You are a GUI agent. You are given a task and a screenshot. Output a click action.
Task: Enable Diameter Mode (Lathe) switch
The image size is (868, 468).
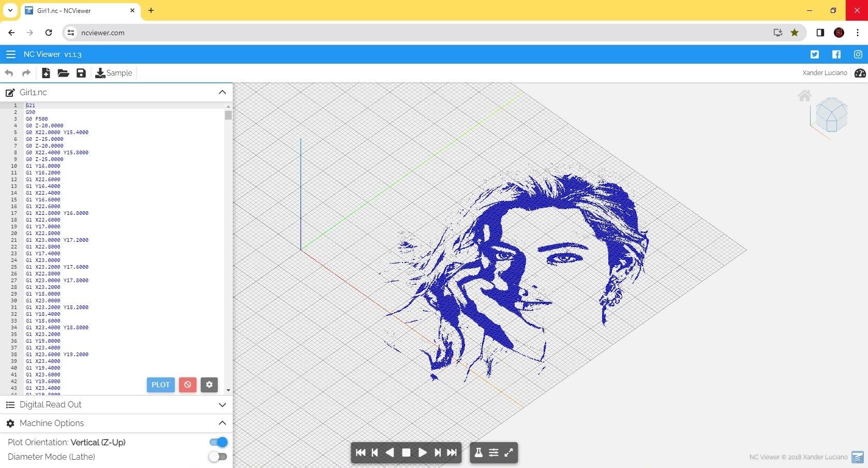coord(218,457)
